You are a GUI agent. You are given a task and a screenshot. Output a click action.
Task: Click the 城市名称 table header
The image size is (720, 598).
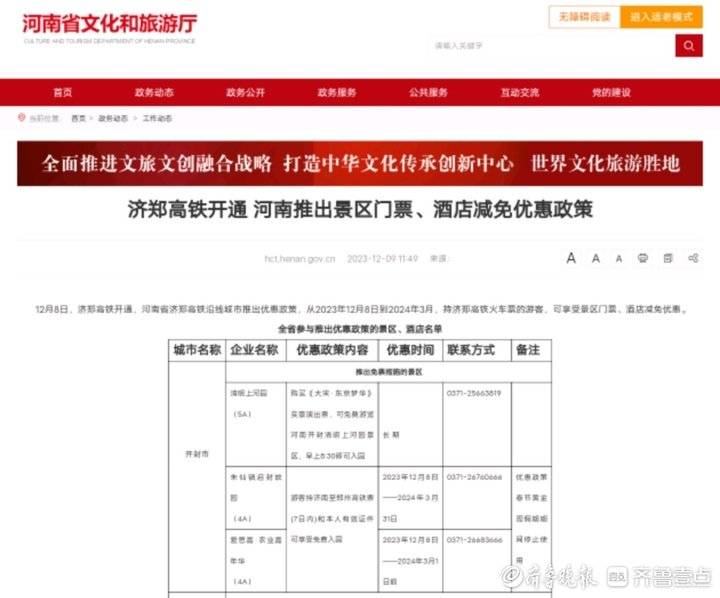coord(197,350)
